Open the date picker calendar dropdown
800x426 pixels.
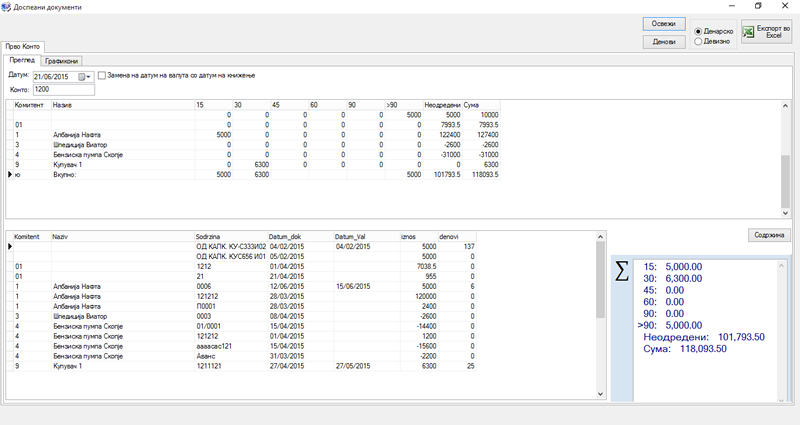[84, 77]
